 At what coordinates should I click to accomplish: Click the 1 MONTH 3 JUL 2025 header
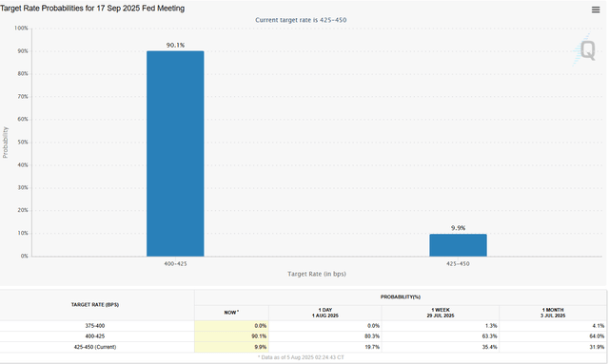tap(553, 313)
